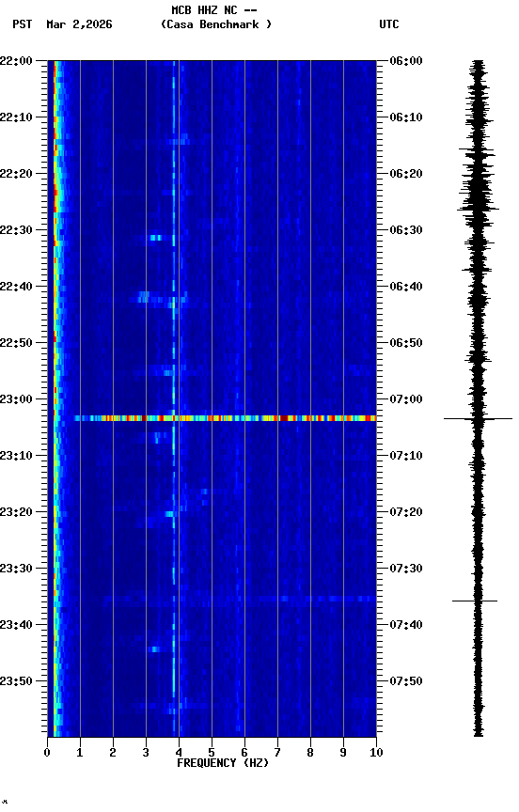Click the seismogram's large amplitude burst near 06:26
Image resolution: width=519 pixels, height=812 pixels.
[478, 209]
